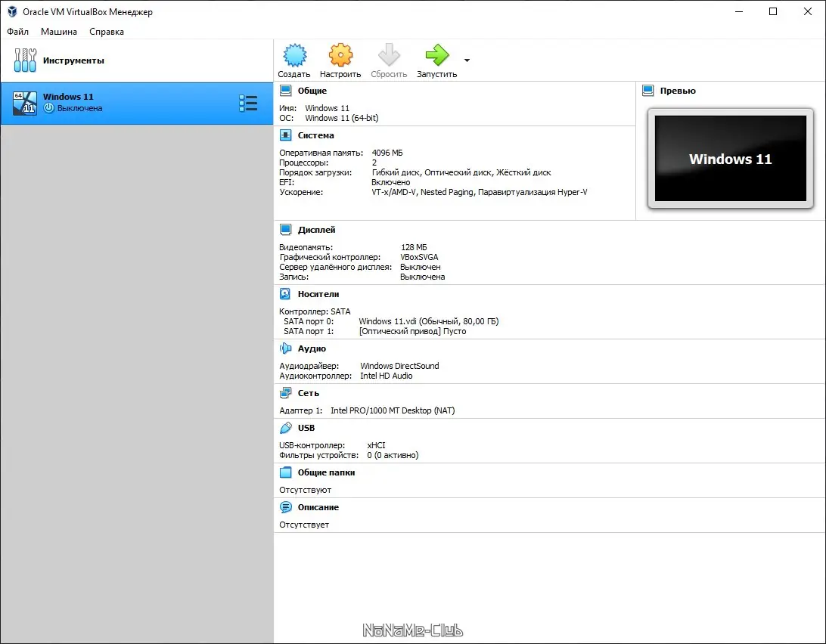The height and width of the screenshot is (644, 826).
Task: Click the Windows 11.vdi disk entry
Action: pyautogui.click(x=429, y=321)
